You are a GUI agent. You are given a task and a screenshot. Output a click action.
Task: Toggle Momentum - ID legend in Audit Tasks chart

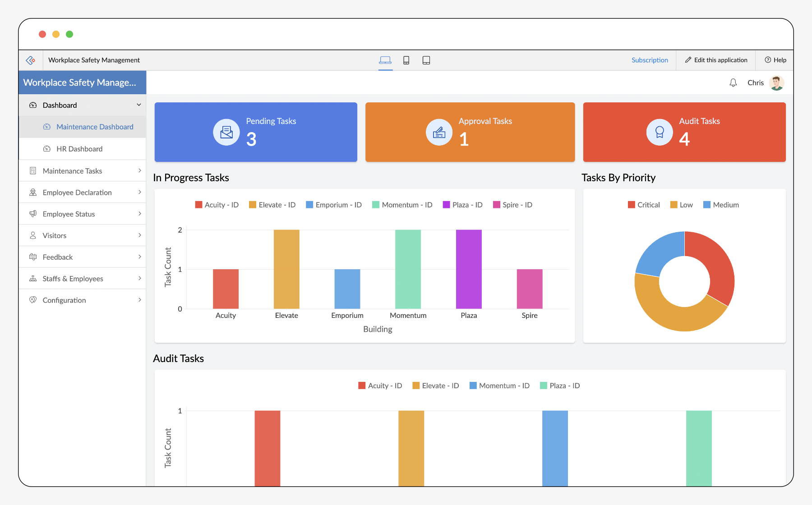pyautogui.click(x=499, y=386)
